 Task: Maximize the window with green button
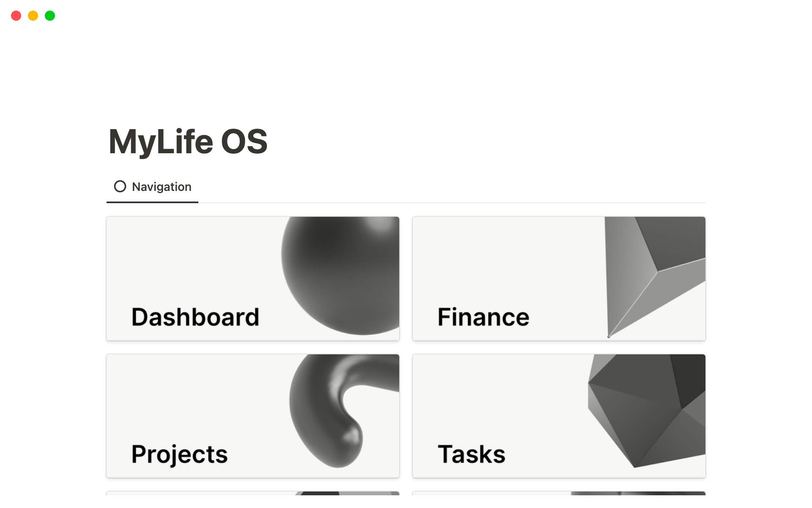point(50,16)
